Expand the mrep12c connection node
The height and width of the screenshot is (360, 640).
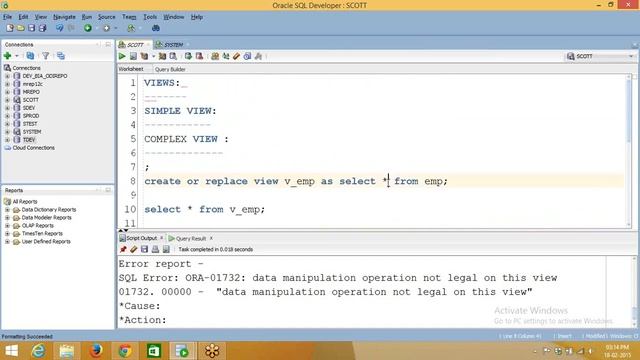[7, 84]
